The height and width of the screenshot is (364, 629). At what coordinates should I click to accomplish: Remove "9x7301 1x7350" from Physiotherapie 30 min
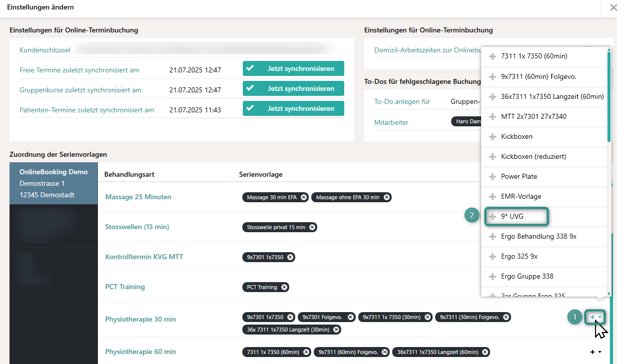click(x=290, y=317)
